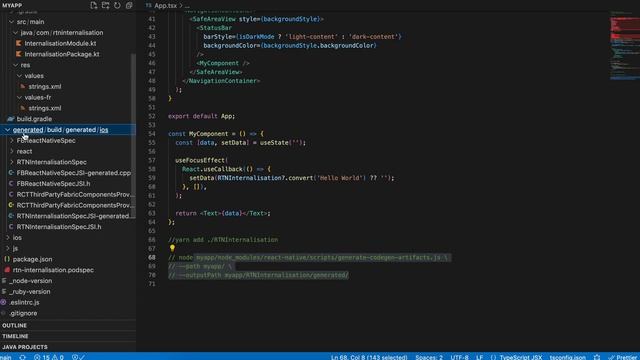640x360 pixels.
Task: Open strings.xml under values-fr folder
Action: (x=44, y=108)
